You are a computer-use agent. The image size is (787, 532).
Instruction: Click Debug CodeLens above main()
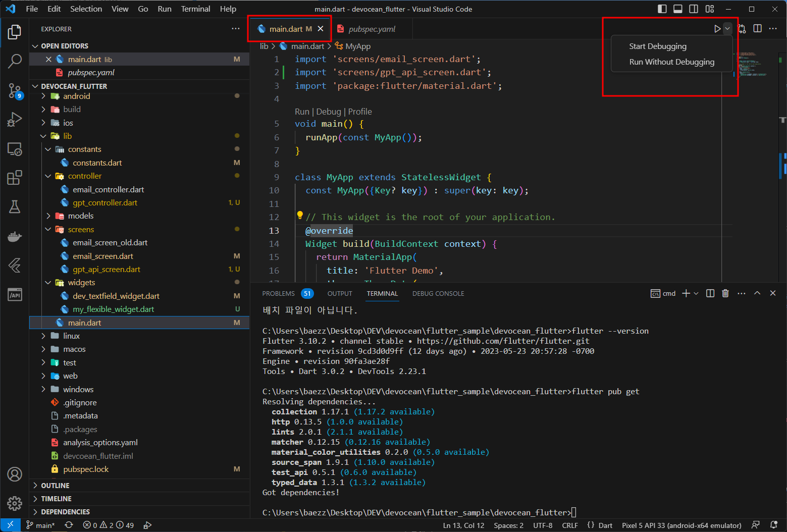point(329,112)
